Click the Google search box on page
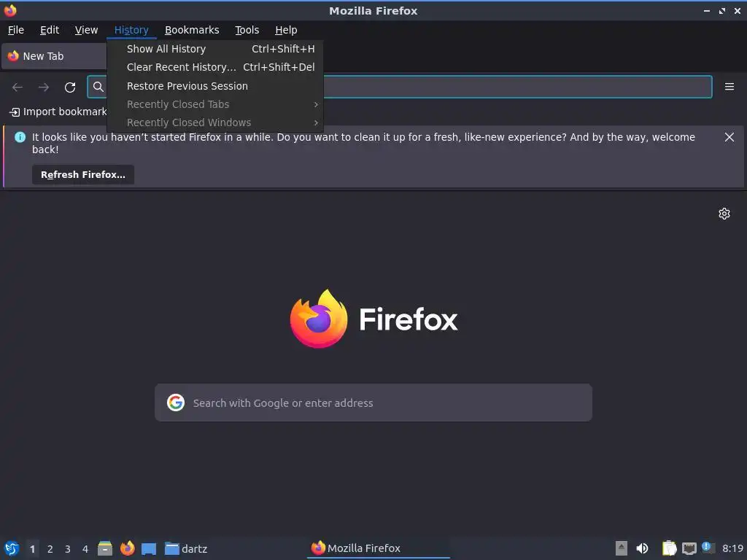 tap(373, 402)
